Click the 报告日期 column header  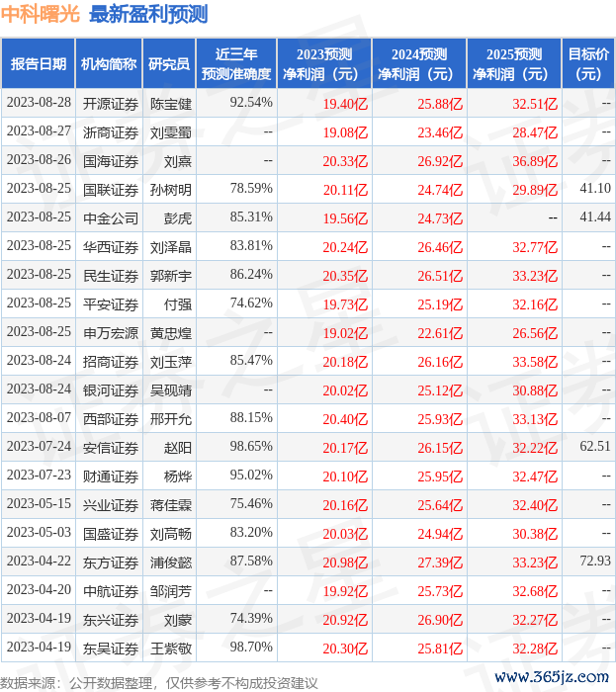pyautogui.click(x=39, y=63)
